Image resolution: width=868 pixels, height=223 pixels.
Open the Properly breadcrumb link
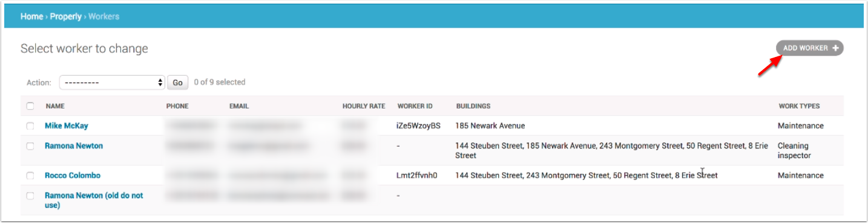pyautogui.click(x=65, y=16)
